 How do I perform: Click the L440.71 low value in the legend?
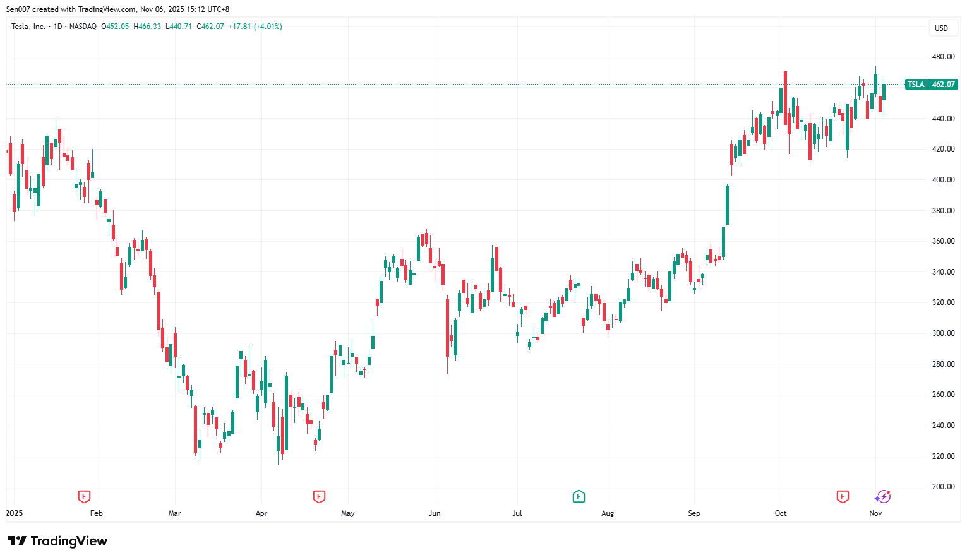pyautogui.click(x=179, y=27)
